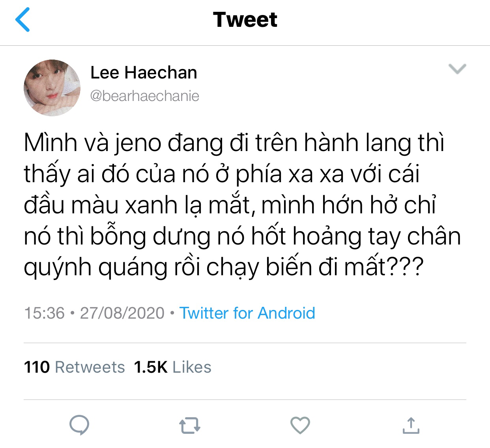Image resolution: width=490 pixels, height=448 pixels.
Task: Click the 27/08/2020 date
Action: pyautogui.click(x=122, y=313)
